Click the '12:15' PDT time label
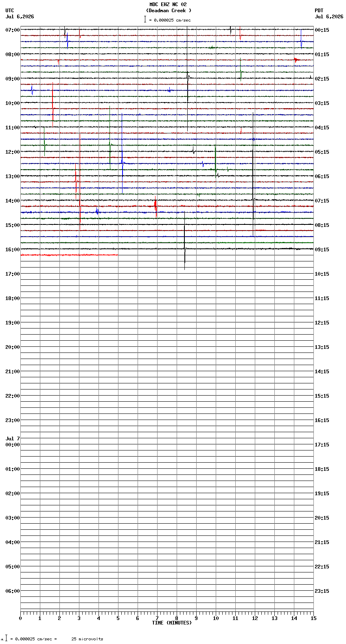Viewport: 346px width, 644px height. tap(322, 323)
